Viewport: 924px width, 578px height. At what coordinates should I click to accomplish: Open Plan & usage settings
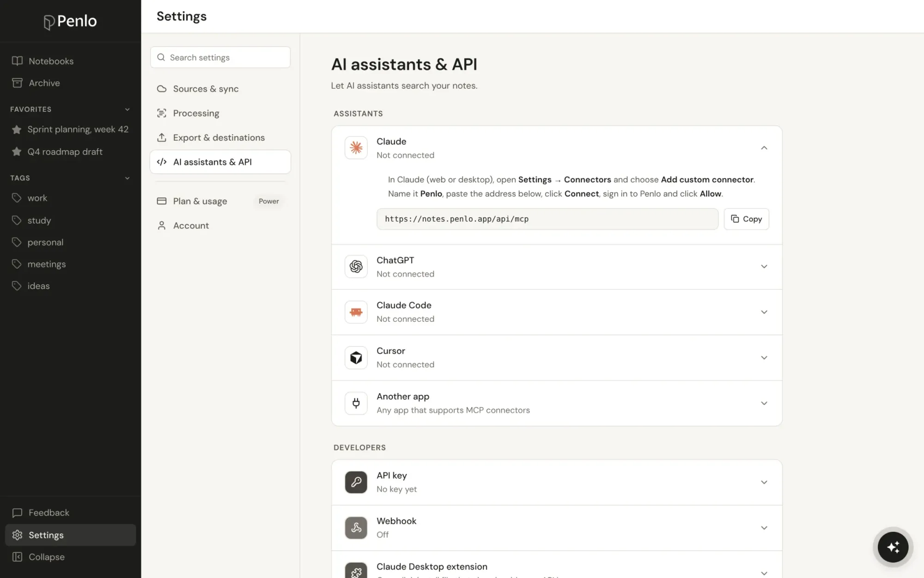[220, 201]
